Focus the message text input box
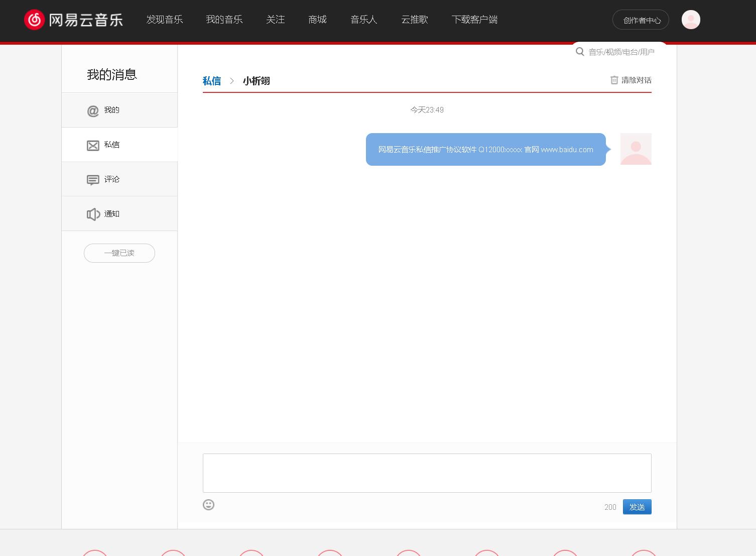756x556 pixels. (427, 473)
